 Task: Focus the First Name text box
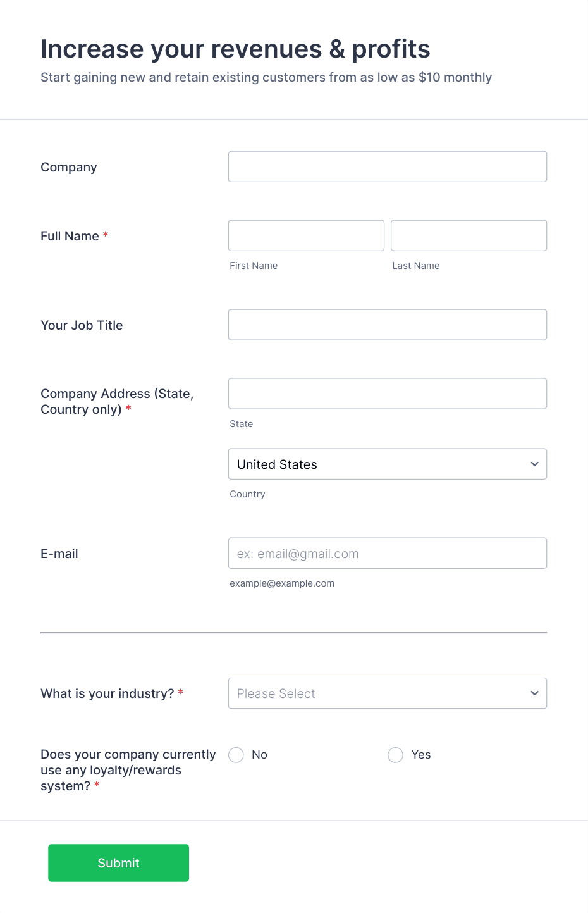[x=306, y=235]
